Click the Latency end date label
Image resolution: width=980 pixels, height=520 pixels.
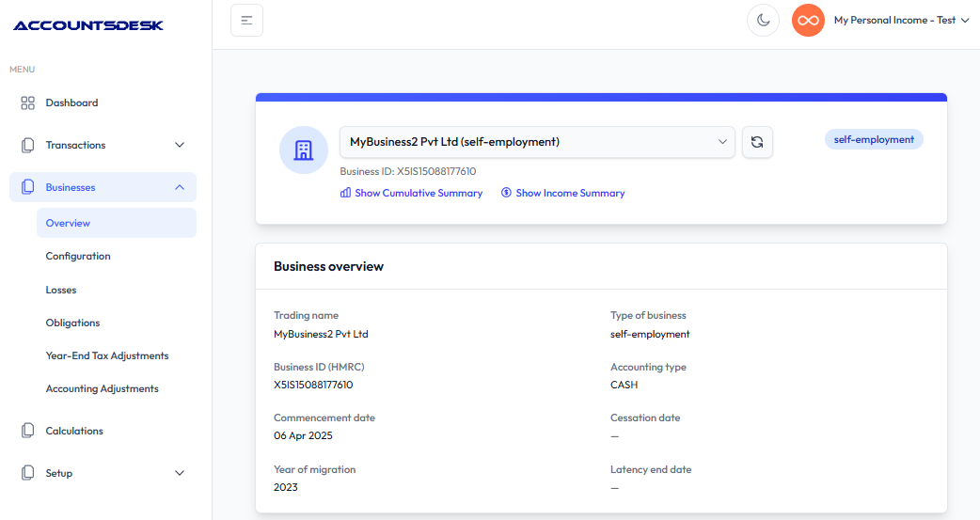651,469
